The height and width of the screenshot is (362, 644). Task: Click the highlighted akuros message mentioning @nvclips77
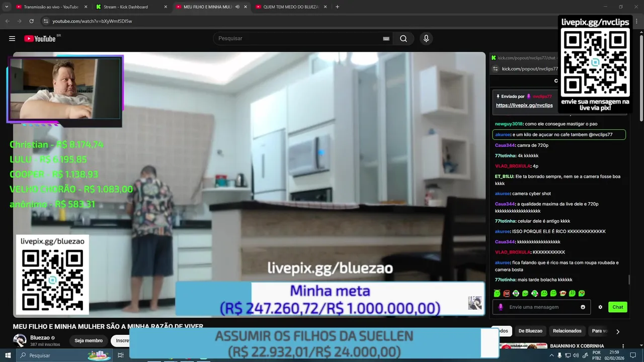click(x=559, y=135)
